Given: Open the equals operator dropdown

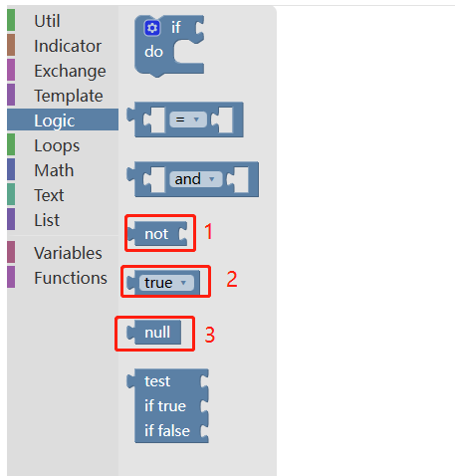Looking at the screenshot, I should point(188,119).
